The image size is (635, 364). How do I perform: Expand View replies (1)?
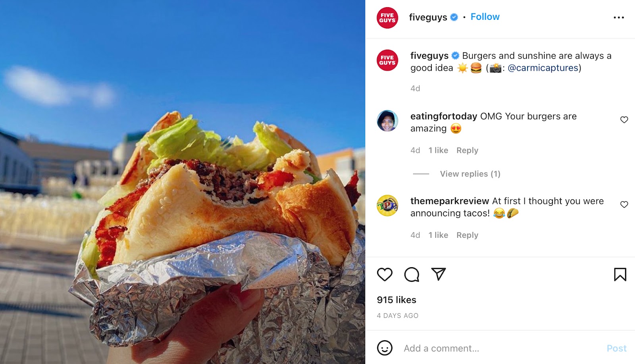pos(470,174)
